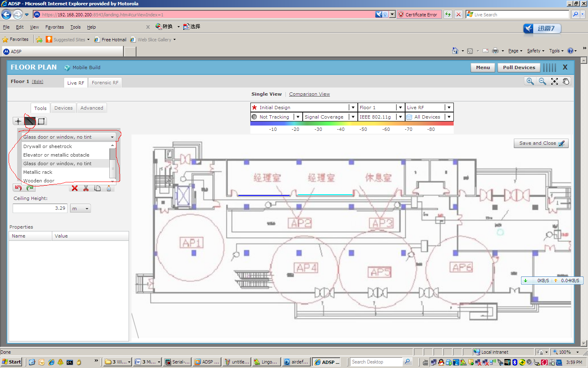Choose Metallic rack from list
588x368 pixels.
(x=65, y=172)
